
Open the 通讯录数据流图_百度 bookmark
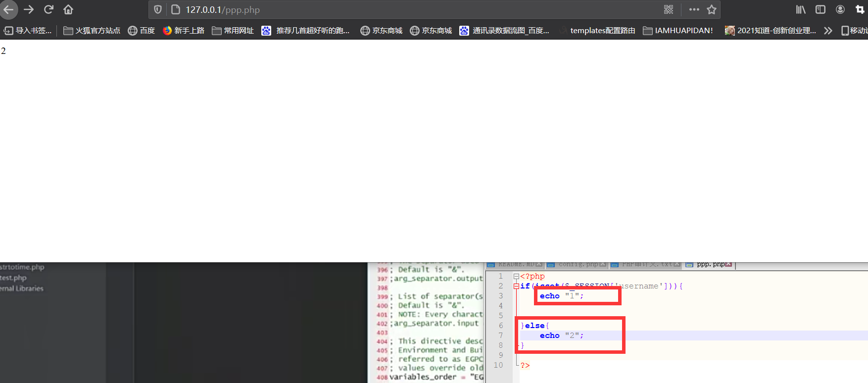[505, 31]
